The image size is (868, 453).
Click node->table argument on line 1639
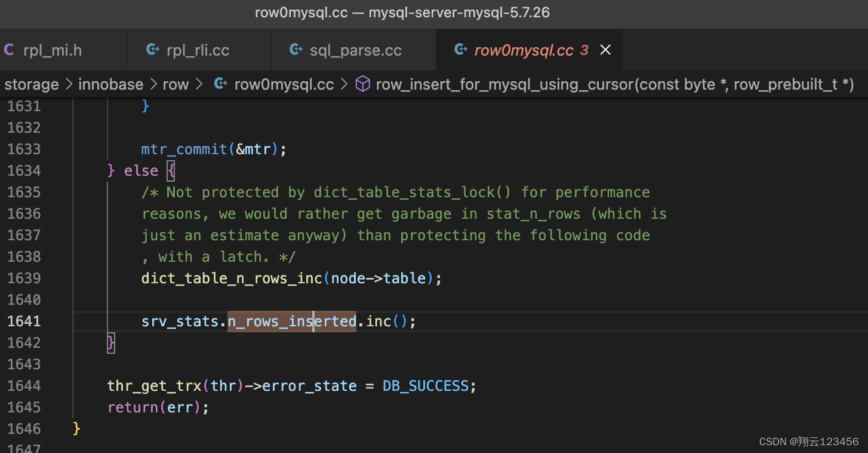378,278
